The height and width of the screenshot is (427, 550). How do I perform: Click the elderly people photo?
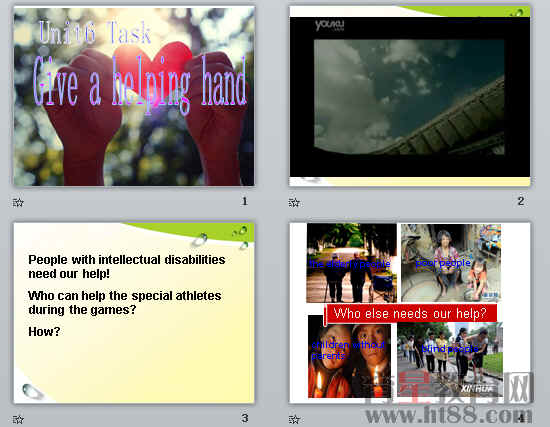pos(351,263)
